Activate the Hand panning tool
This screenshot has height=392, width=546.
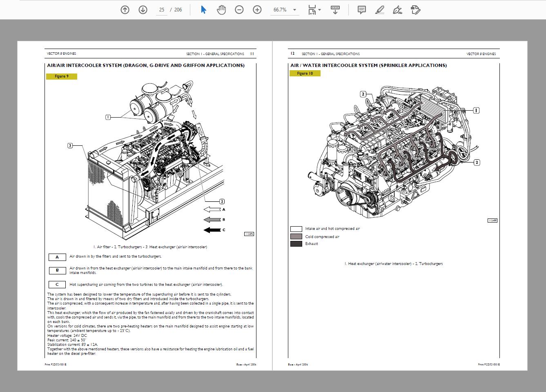(221, 9)
